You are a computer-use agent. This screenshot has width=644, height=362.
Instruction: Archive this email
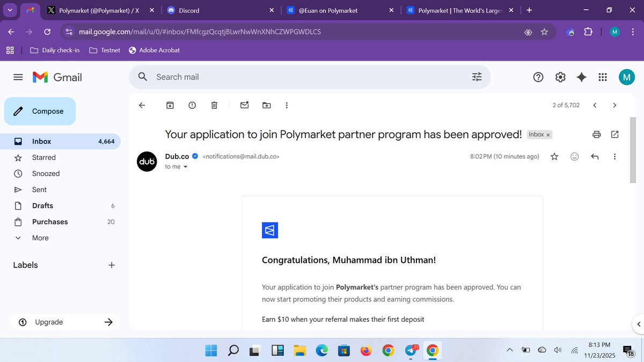click(170, 105)
